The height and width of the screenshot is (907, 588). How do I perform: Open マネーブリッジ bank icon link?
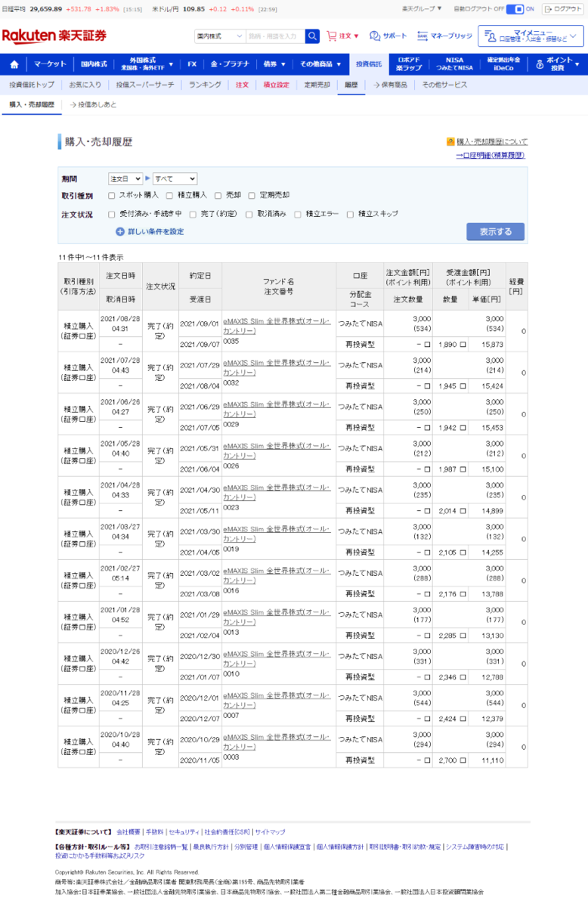tap(444, 36)
